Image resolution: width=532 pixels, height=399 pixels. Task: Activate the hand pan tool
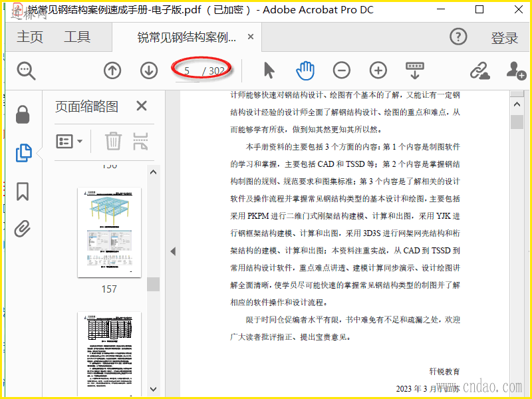[305, 70]
